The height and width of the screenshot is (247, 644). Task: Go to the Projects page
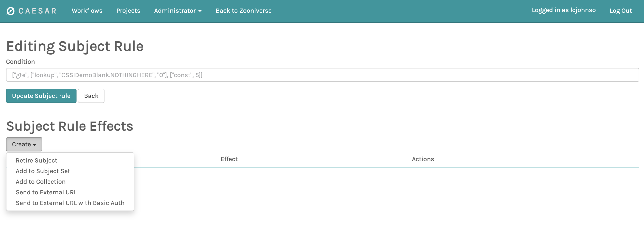128,11
